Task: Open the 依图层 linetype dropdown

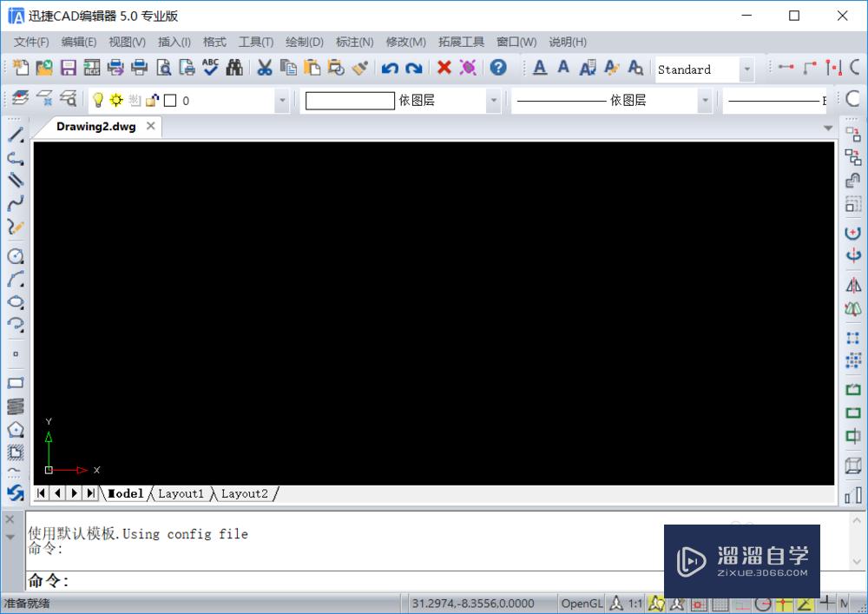Action: (706, 100)
